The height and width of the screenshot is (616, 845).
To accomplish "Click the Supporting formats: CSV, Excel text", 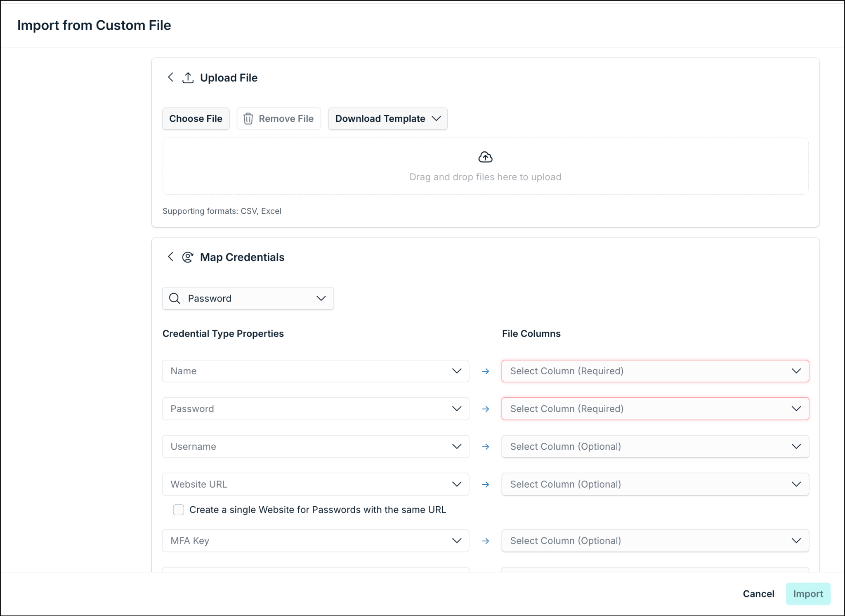I will (x=222, y=211).
